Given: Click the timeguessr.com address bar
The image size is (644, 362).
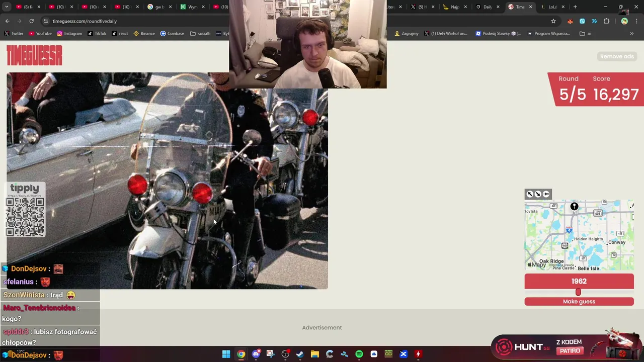Looking at the screenshot, I should pos(85,21).
